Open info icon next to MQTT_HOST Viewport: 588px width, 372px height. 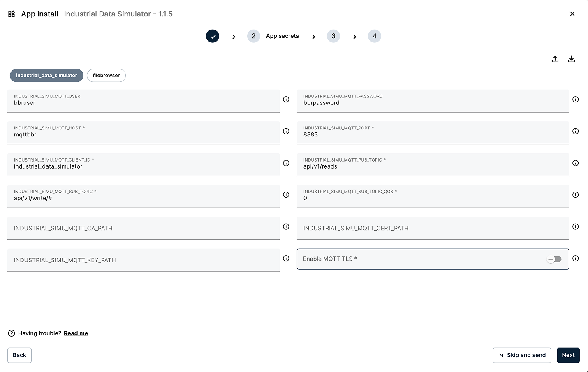(286, 131)
